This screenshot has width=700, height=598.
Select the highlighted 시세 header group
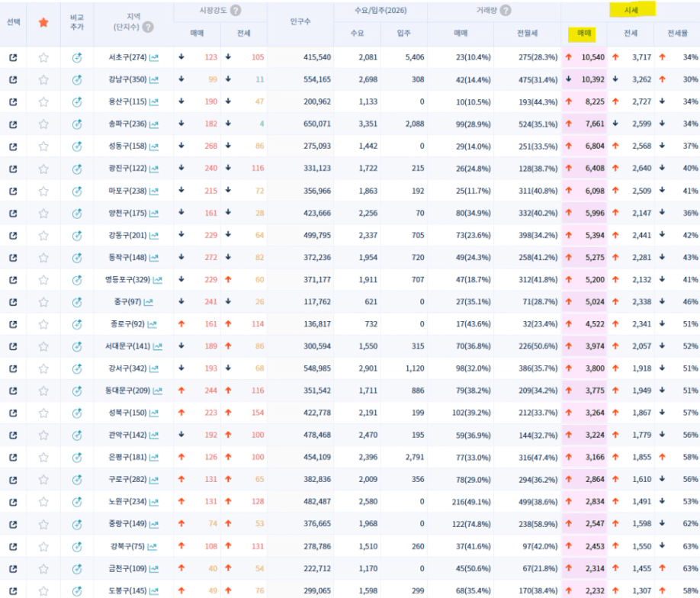point(631,11)
